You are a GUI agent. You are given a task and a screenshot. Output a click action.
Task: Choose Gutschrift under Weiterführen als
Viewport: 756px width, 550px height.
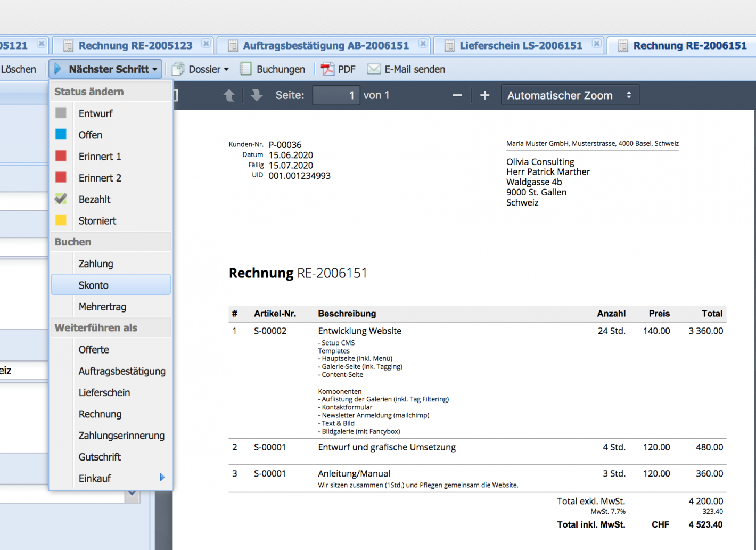tap(99, 457)
